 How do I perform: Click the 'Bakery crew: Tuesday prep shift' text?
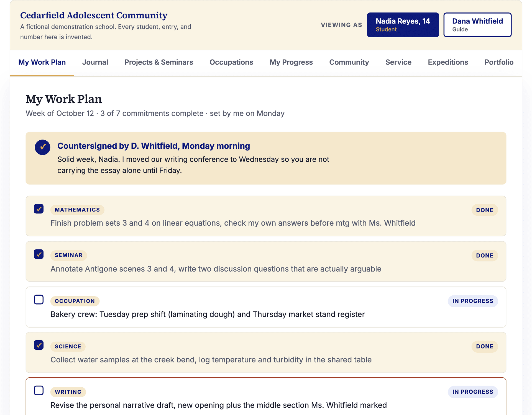pos(208,315)
